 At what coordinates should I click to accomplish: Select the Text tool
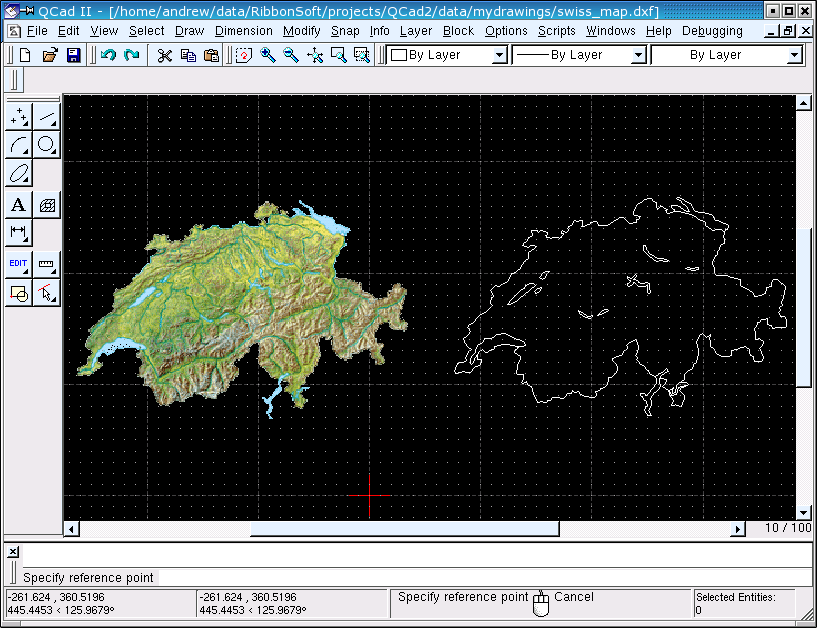tap(19, 205)
